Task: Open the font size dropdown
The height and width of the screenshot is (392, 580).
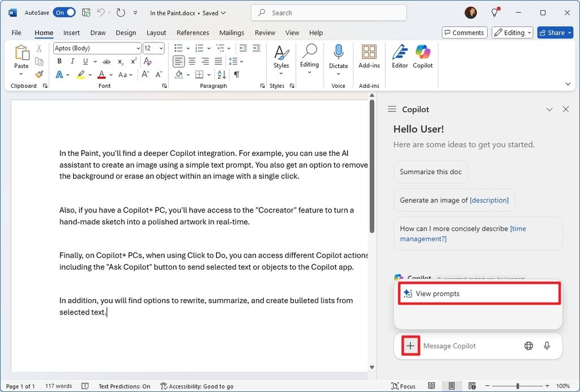Action: (161, 48)
